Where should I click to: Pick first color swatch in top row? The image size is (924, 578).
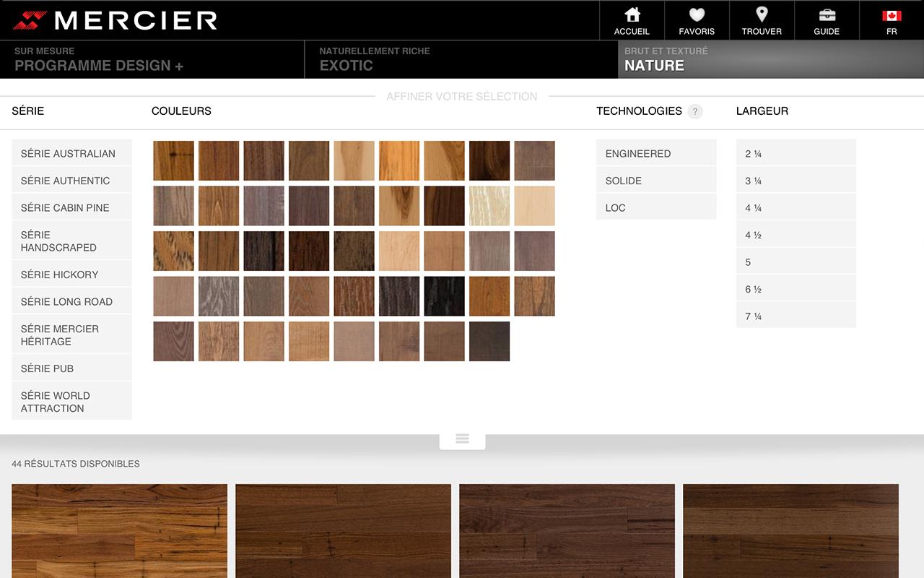coord(173,160)
